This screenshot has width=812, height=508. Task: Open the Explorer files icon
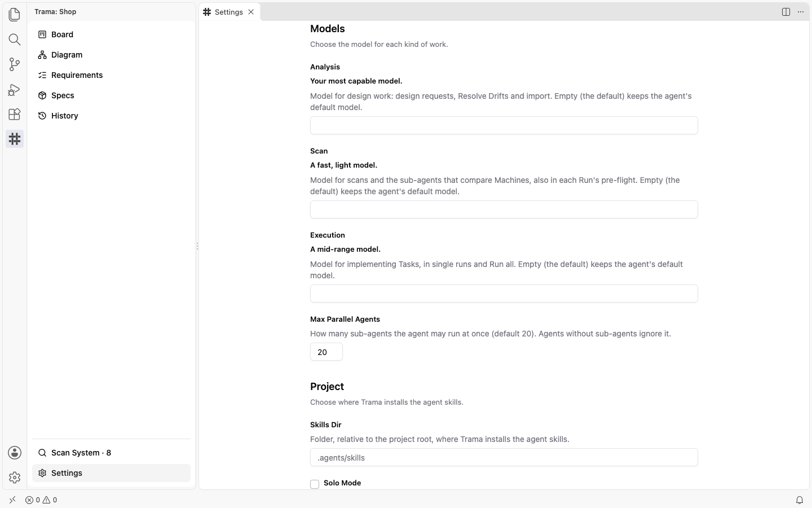click(x=15, y=14)
